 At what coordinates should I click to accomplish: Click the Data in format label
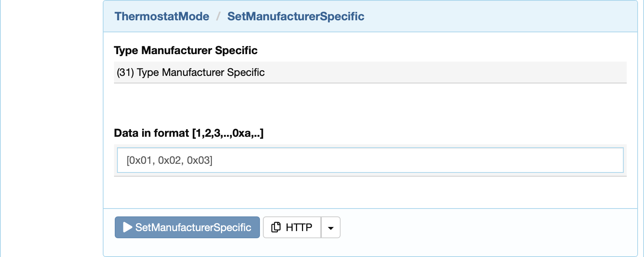189,133
